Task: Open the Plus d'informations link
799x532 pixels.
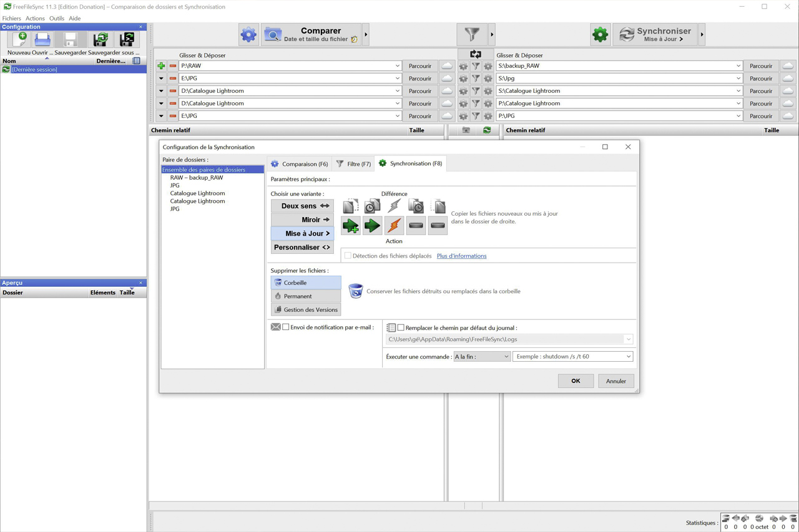Action: (x=461, y=256)
